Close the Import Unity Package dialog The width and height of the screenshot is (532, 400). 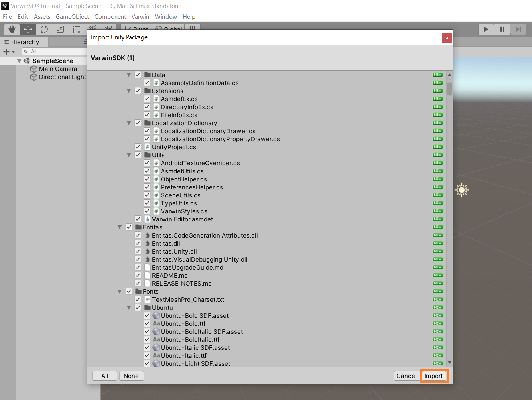447,38
